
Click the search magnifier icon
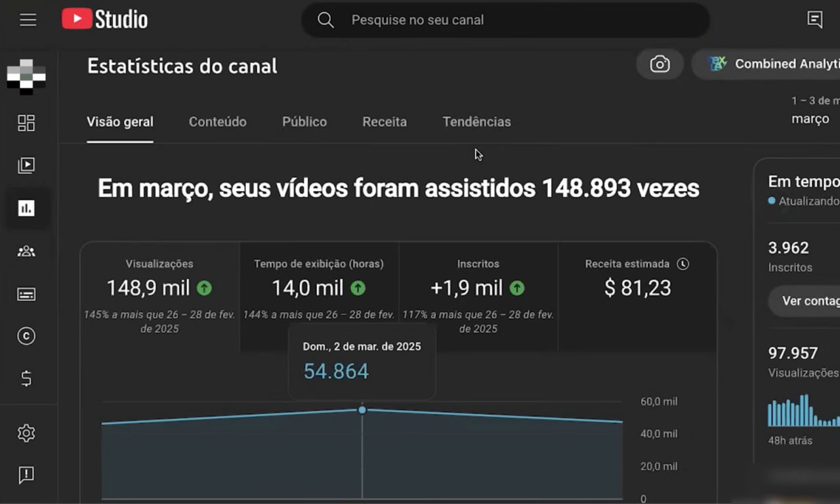[325, 20]
